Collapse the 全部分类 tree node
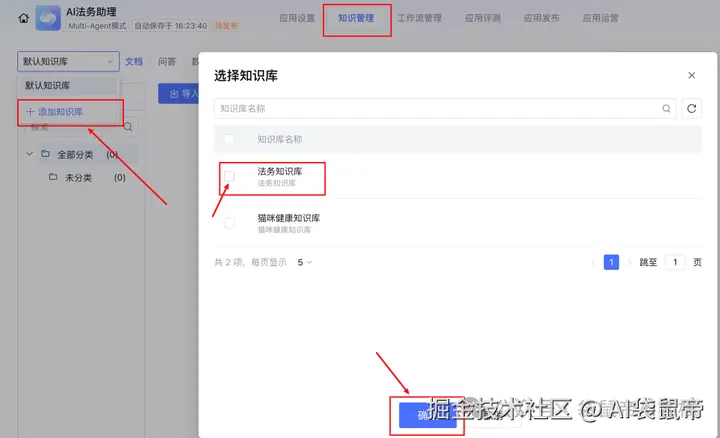This screenshot has width=720, height=438. [x=29, y=154]
